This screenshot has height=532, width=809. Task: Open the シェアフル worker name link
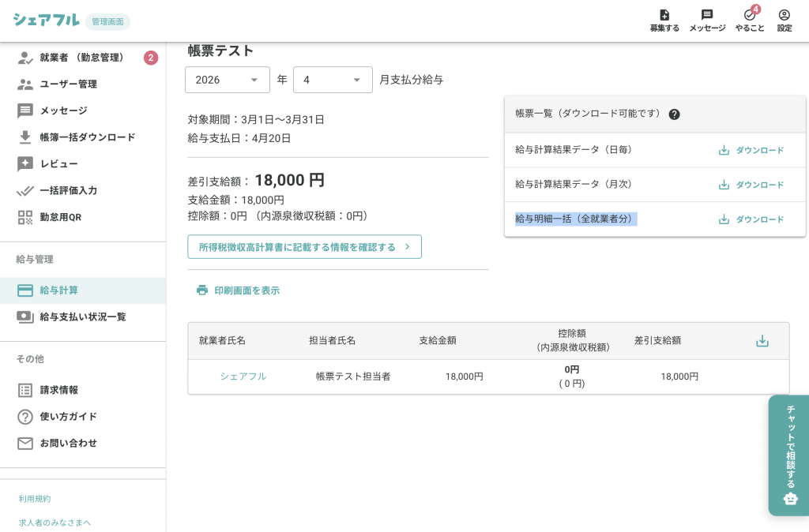243,377
